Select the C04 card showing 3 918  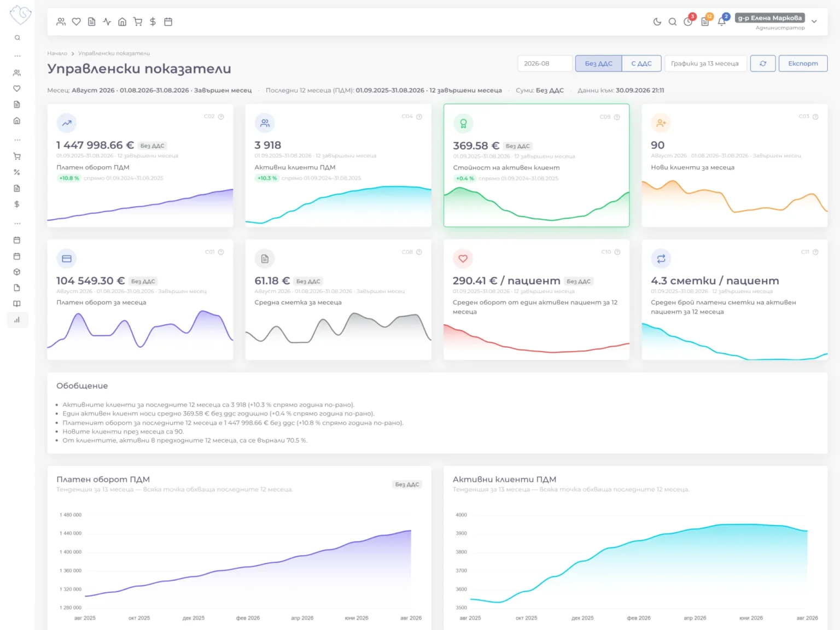click(x=339, y=165)
